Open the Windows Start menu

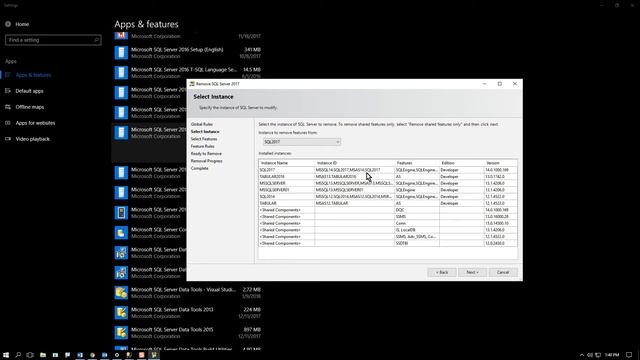click(6, 355)
